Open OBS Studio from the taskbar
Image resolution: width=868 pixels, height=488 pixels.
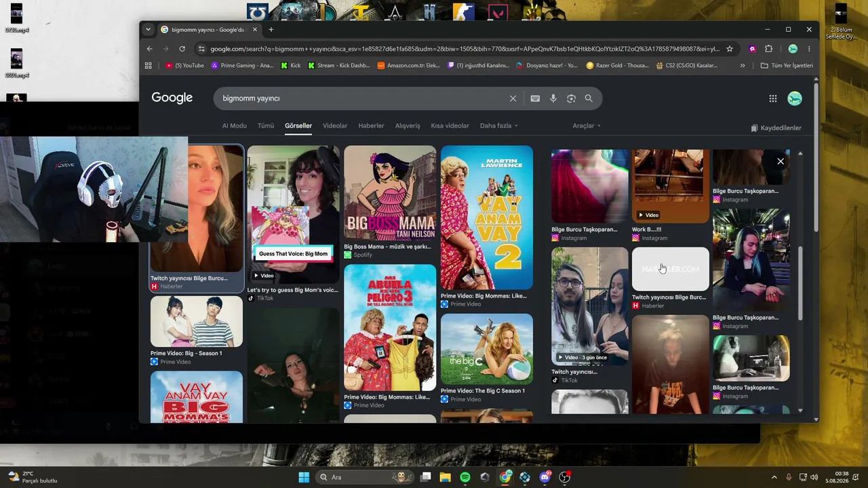tap(564, 477)
